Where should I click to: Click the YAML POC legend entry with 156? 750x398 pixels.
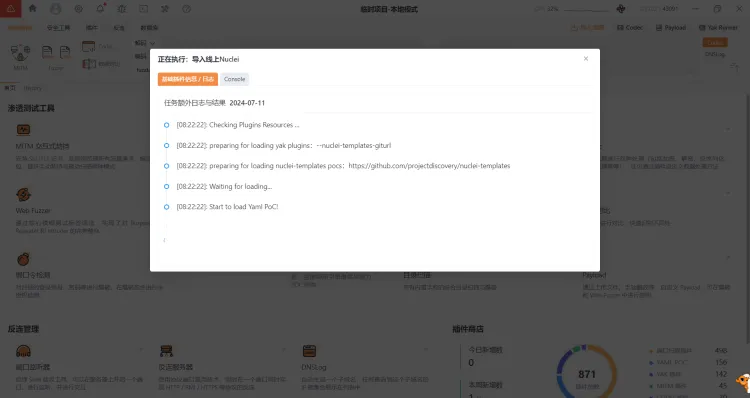coord(688,362)
